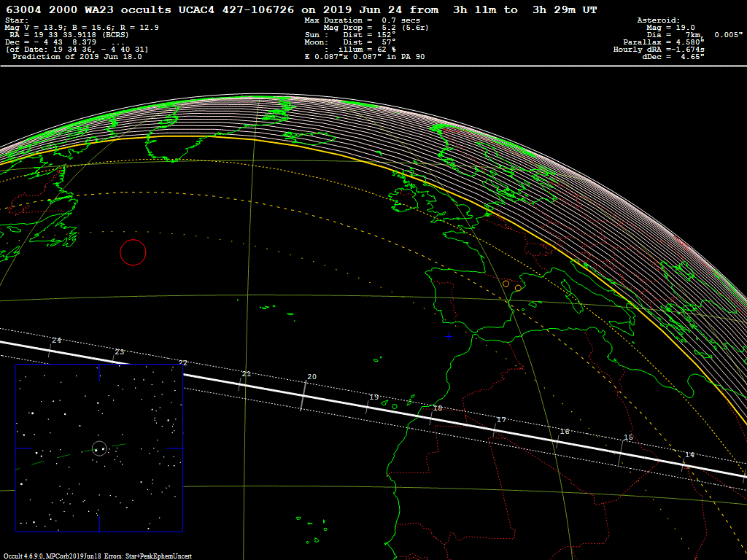Image resolution: width=747 pixels, height=560 pixels.
Task: Click the 'Prediction of 2019 Jun 18.0' line
Action: point(77,57)
